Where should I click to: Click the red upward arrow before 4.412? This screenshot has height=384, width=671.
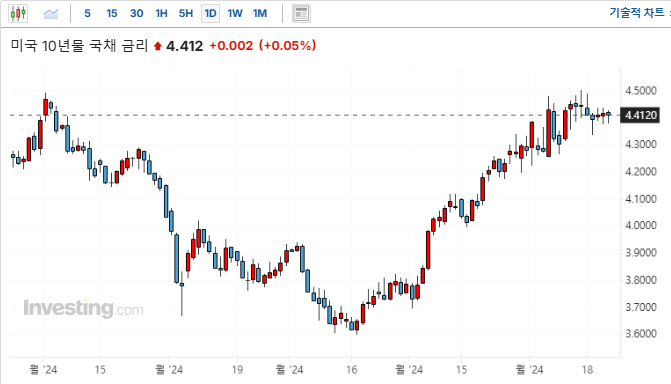[x=157, y=46]
